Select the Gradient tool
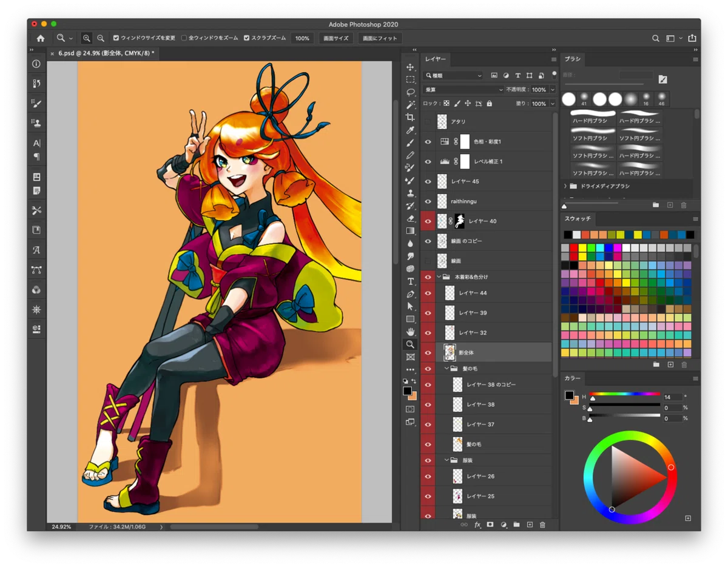The width and height of the screenshot is (728, 567). [x=411, y=230]
